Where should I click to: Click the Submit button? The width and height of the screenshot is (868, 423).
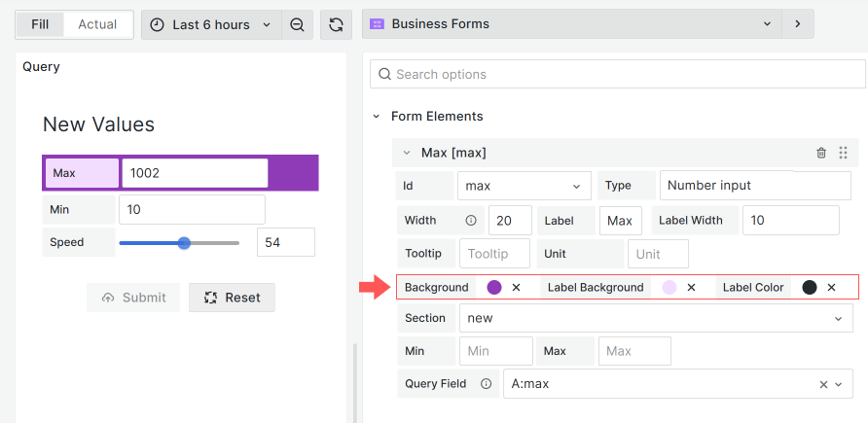click(133, 298)
